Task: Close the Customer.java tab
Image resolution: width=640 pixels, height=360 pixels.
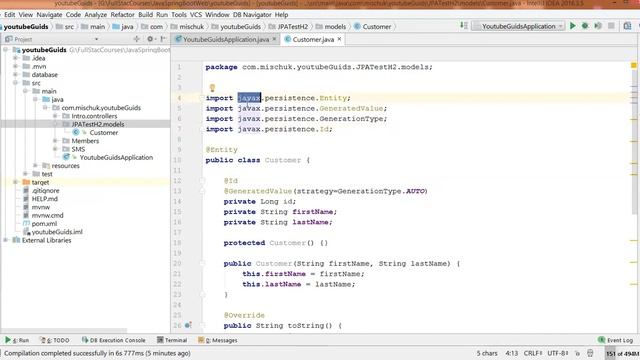Action: tap(339, 39)
